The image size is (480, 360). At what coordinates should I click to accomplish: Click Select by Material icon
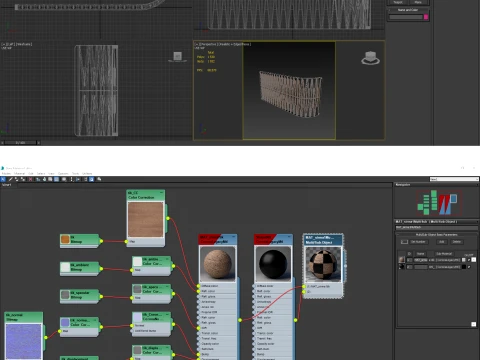pos(99,179)
